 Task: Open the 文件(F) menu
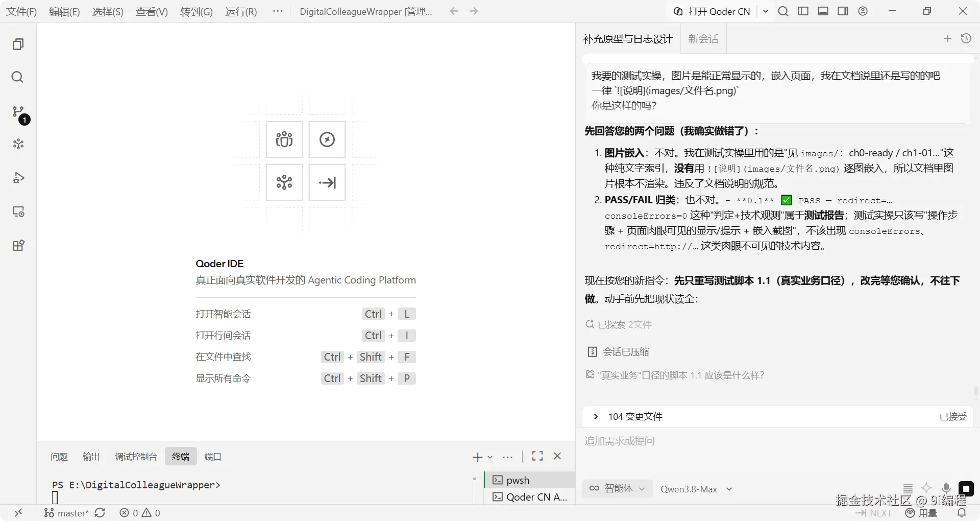pyautogui.click(x=21, y=12)
